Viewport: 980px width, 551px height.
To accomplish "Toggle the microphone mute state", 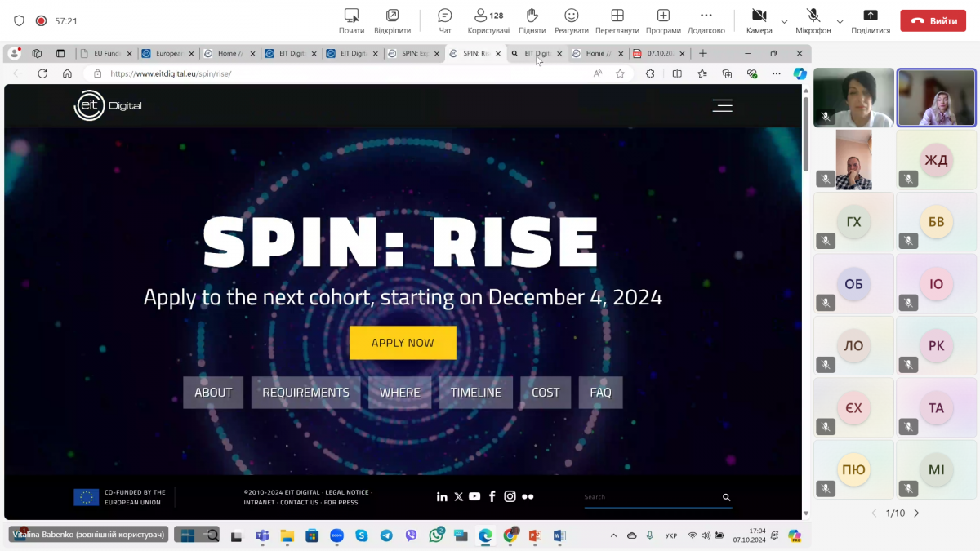I will tap(813, 16).
